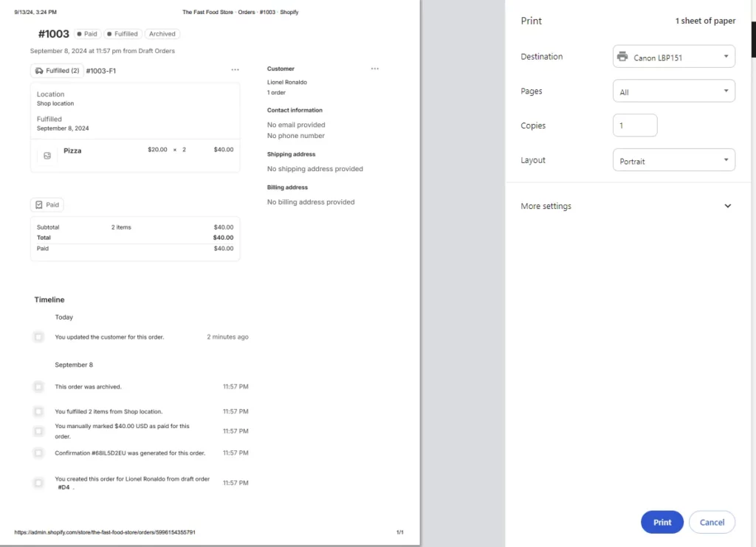Click the 'No phone number' text
Image resolution: width=756 pixels, height=547 pixels.
295,136
